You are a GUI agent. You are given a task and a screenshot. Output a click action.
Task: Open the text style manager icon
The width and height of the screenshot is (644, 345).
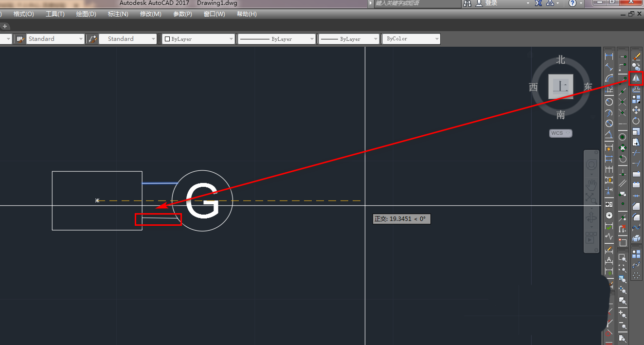pos(19,39)
